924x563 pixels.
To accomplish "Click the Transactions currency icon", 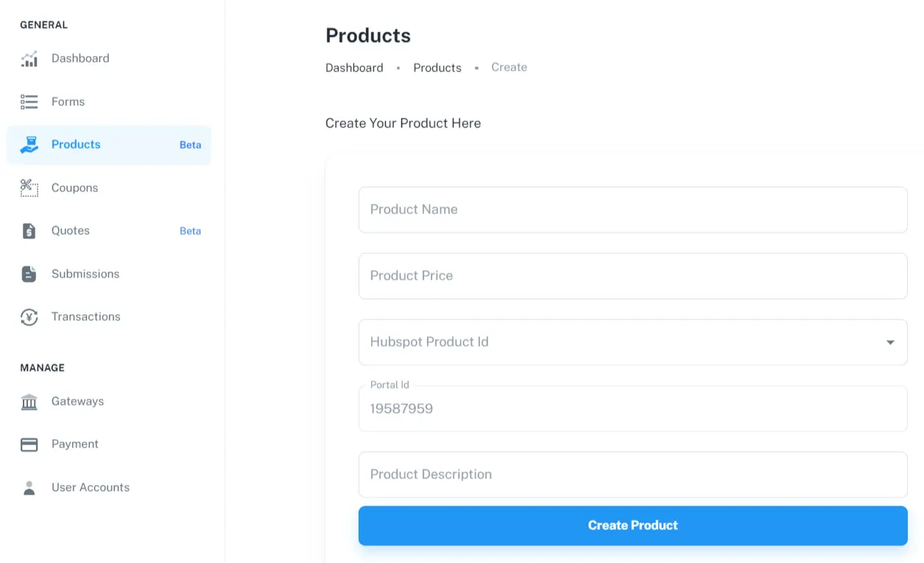I will click(x=29, y=317).
